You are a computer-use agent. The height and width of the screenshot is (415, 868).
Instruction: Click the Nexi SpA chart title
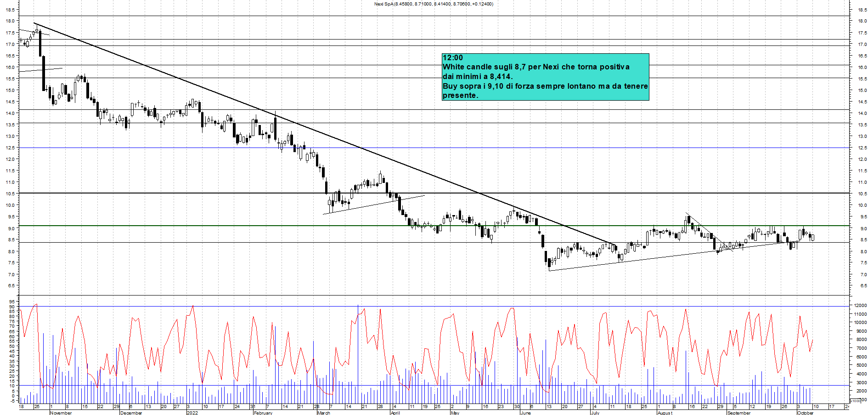click(x=434, y=4)
